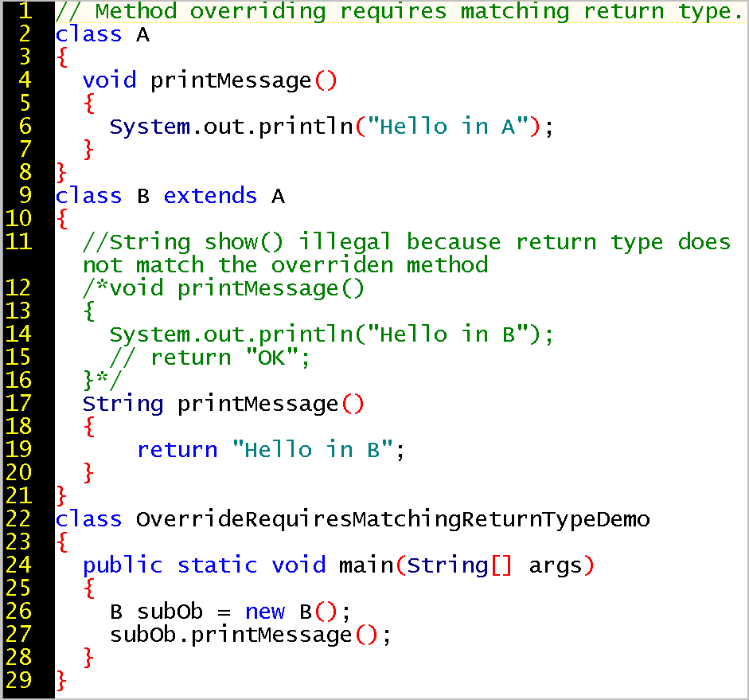Click 'System.out.println' on line 6
The height and width of the screenshot is (700, 749).
tap(231, 127)
